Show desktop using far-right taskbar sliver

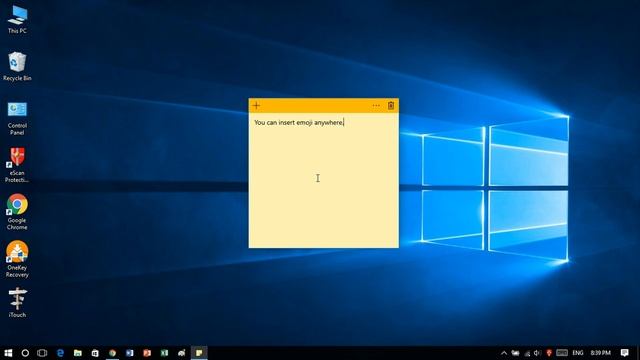tap(638, 353)
